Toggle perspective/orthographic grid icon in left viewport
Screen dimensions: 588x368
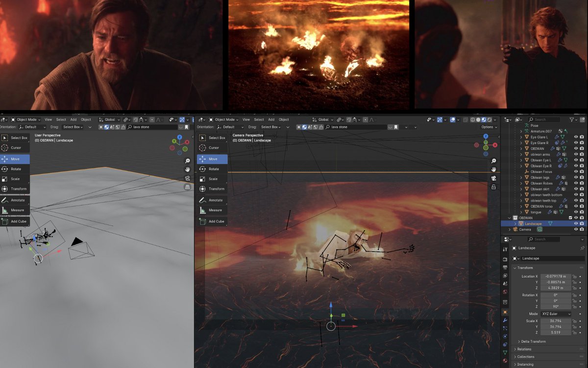[x=188, y=187]
